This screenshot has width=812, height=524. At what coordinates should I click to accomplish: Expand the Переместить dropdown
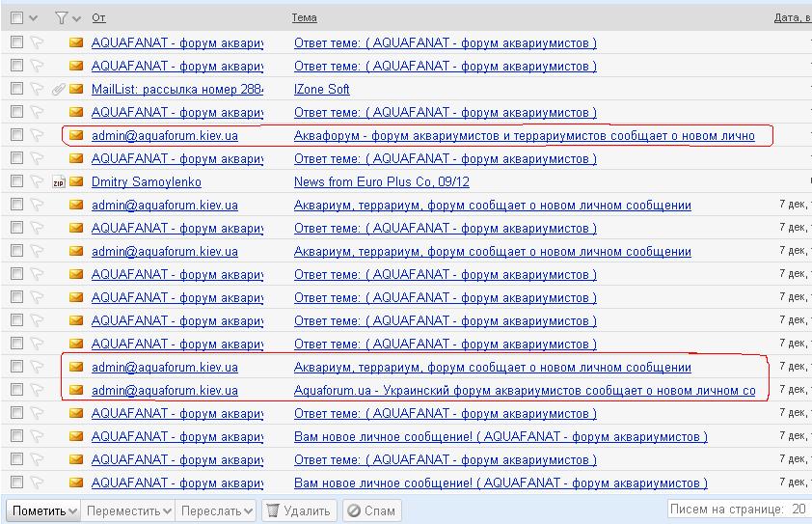[x=128, y=510]
